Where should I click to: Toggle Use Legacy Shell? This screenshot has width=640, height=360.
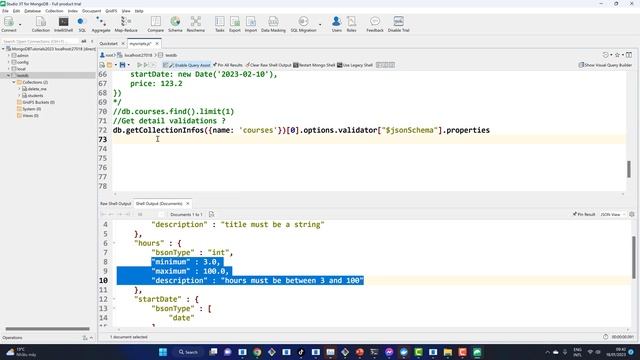point(355,65)
